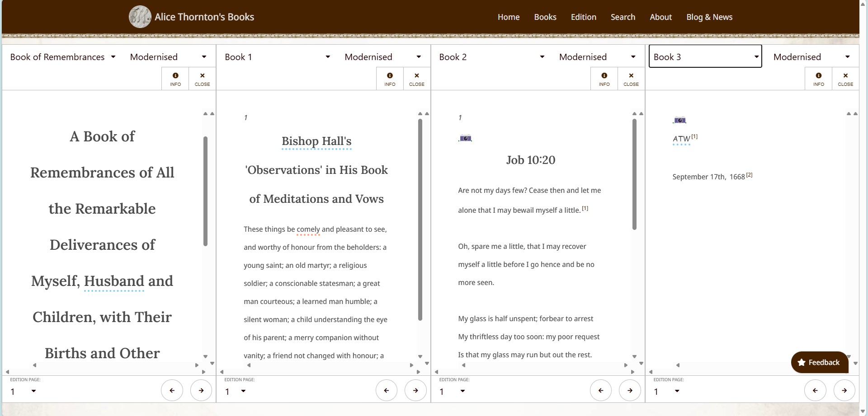Viewport: 868px width, 416px height.
Task: Go to previous page in Book 1
Action: pyautogui.click(x=386, y=390)
